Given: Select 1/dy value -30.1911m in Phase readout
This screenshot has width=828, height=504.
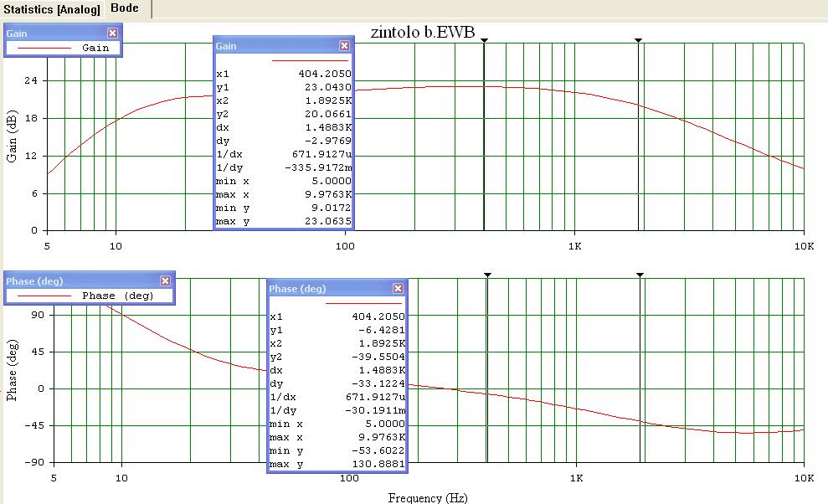Looking at the screenshot, I should 375,410.
